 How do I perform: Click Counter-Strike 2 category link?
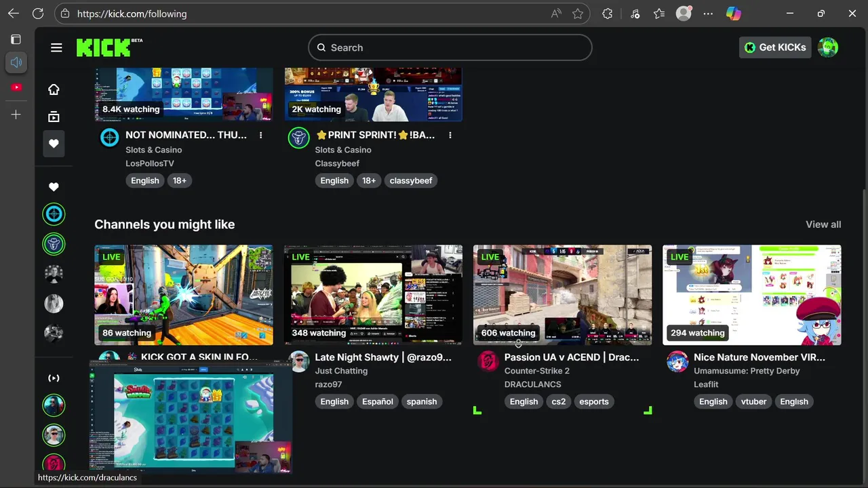pos(537,371)
